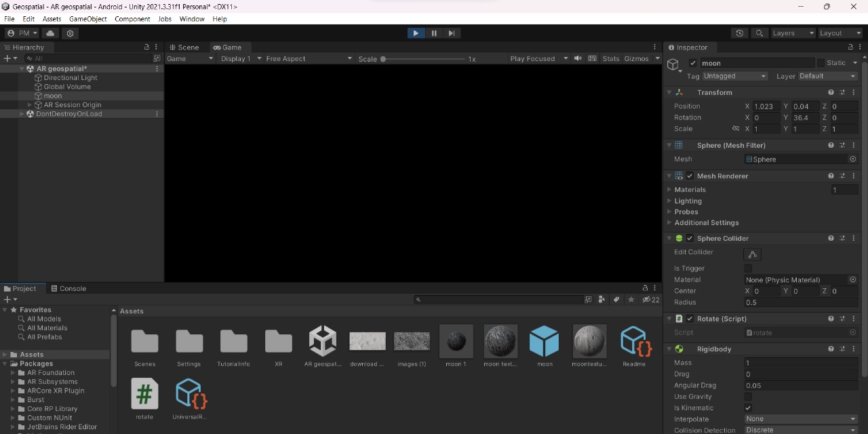Viewport: 868px width, 434px height.
Task: Enable the Is Trigger checkbox
Action: click(x=748, y=269)
